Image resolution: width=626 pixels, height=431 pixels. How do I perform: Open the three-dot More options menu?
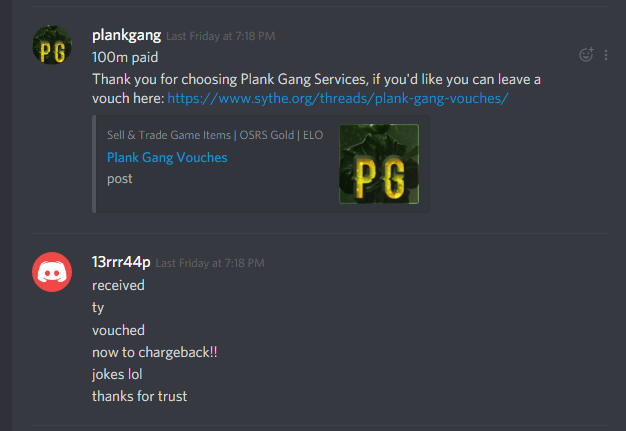[606, 55]
